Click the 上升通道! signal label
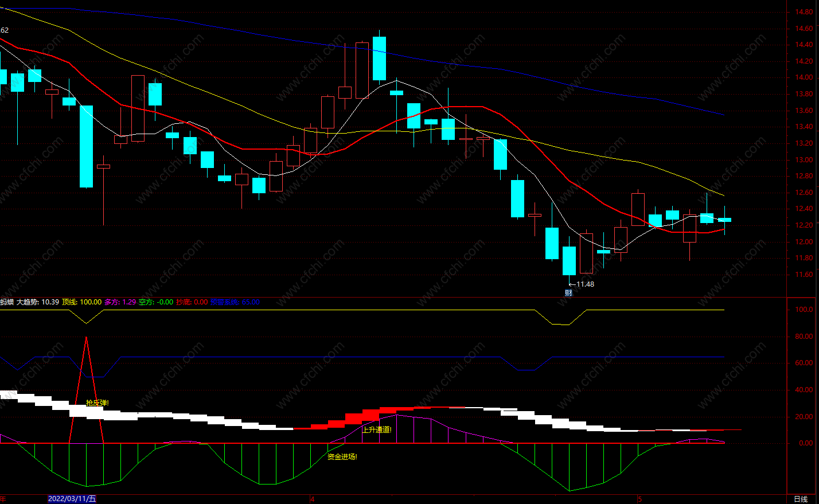This screenshot has width=819, height=504. (x=377, y=429)
